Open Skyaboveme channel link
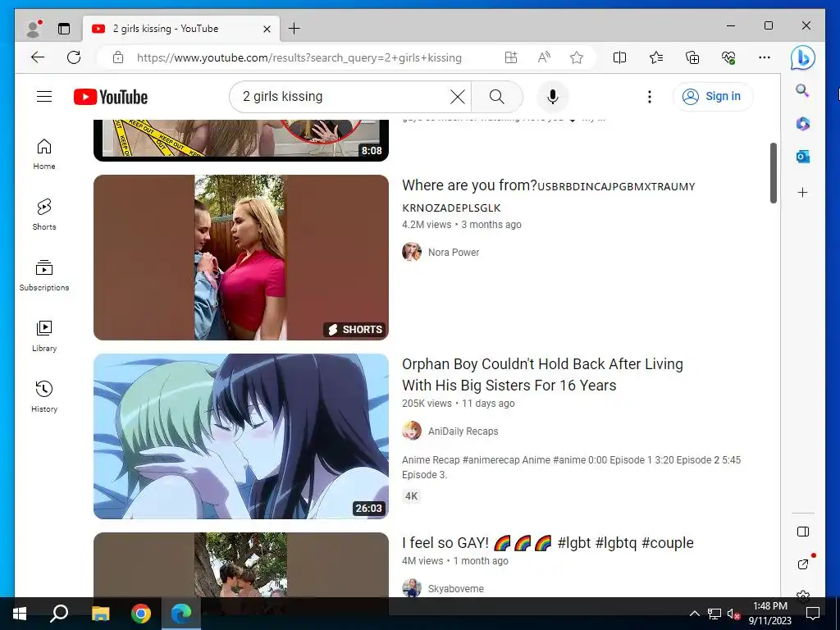This screenshot has width=840, height=630. click(455, 589)
